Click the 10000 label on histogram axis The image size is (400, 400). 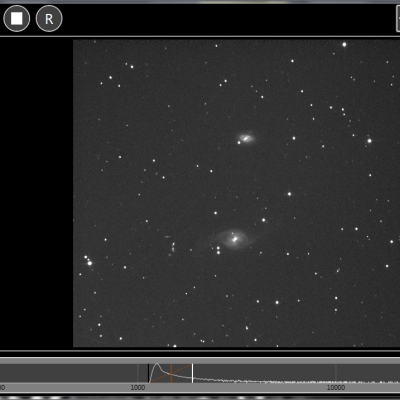click(336, 387)
